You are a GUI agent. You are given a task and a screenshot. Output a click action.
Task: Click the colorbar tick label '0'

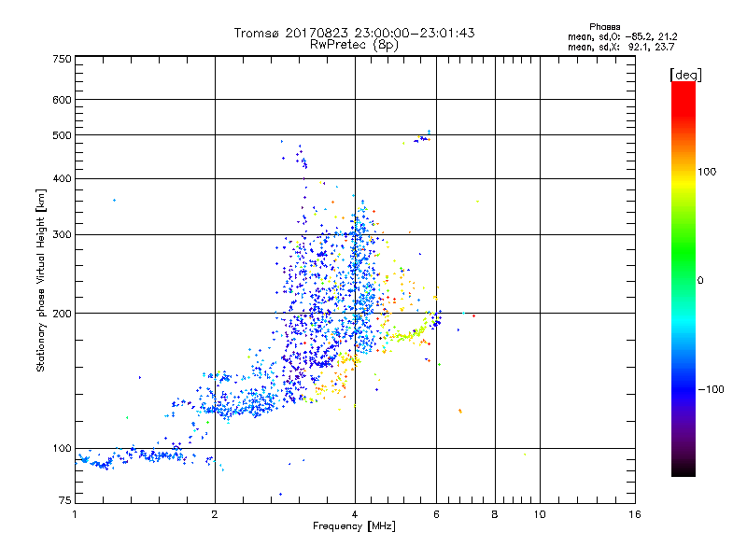click(700, 281)
